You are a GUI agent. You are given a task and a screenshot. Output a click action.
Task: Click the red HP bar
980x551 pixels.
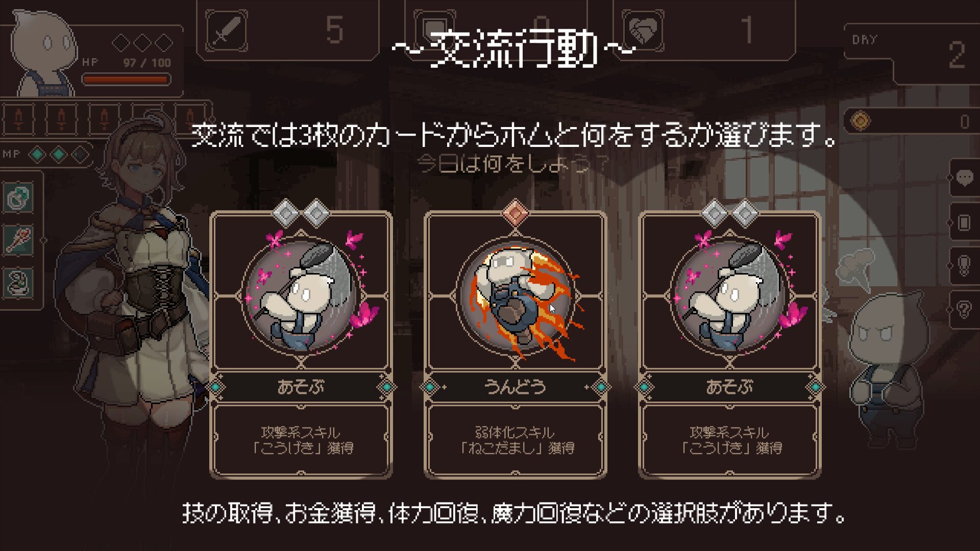pyautogui.click(x=126, y=80)
